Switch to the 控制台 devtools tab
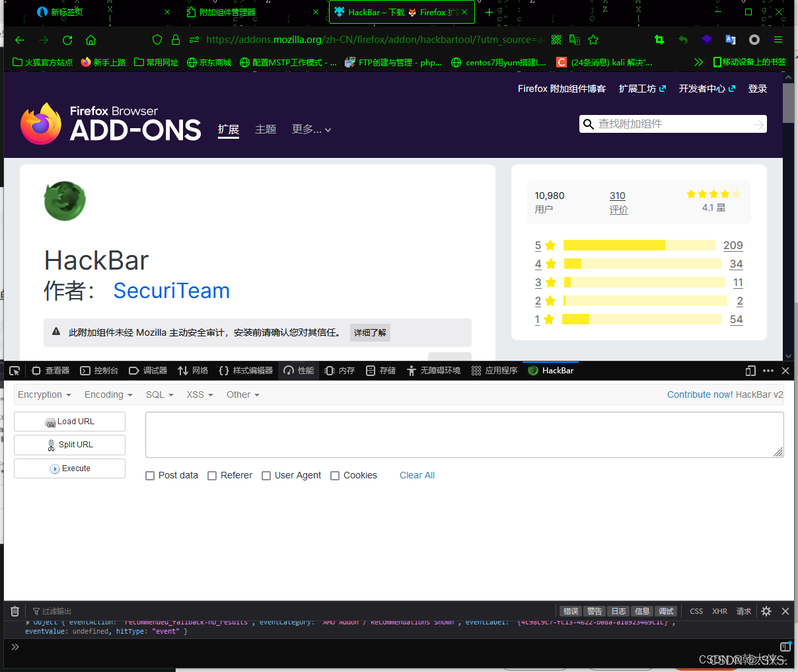Image resolution: width=798 pixels, height=672 pixels. 99,371
